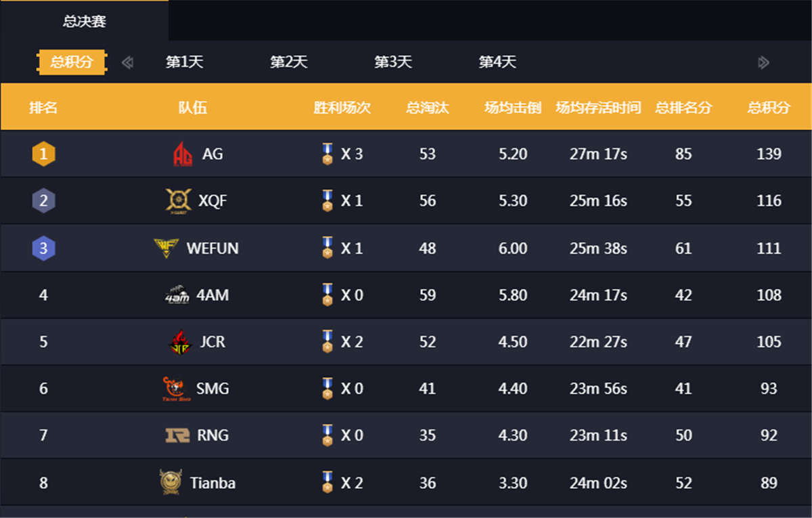Click the RNG team logo
812x518 pixels.
click(178, 435)
